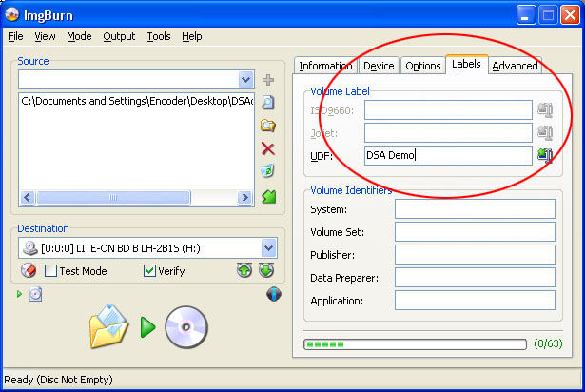The width and height of the screenshot is (585, 392).
Task: Click the ImgBurn title bar logo
Action: click(12, 14)
